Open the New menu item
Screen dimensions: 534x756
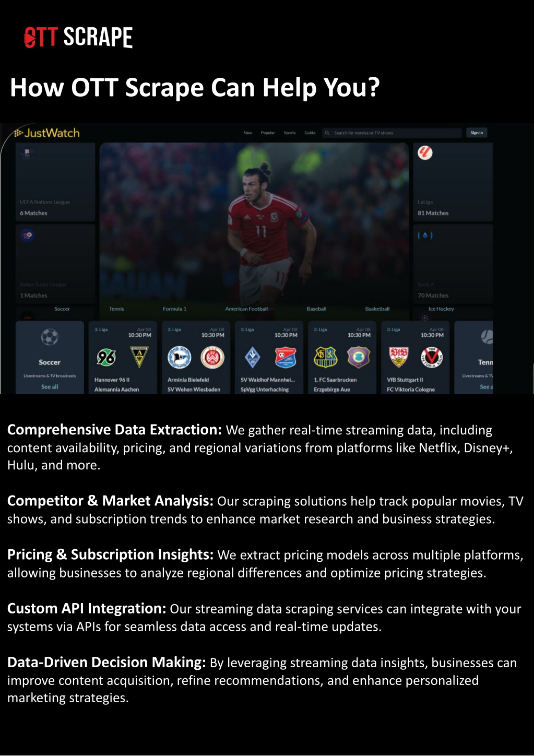(248, 133)
